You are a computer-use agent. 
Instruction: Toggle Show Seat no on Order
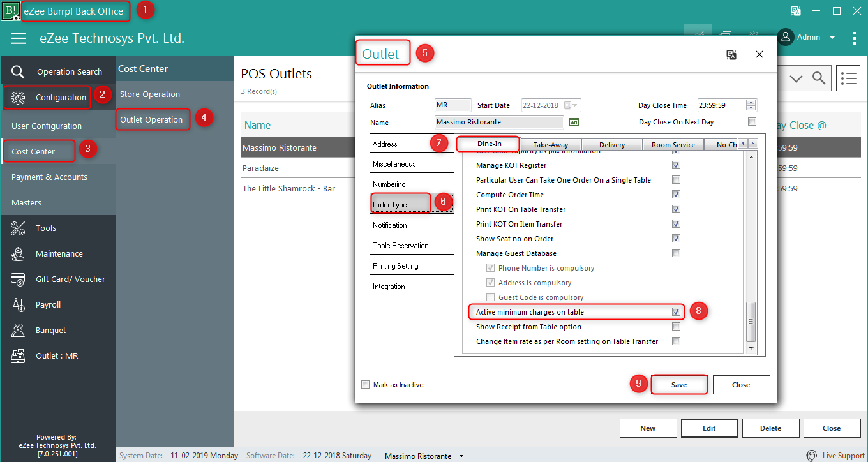[x=676, y=239]
